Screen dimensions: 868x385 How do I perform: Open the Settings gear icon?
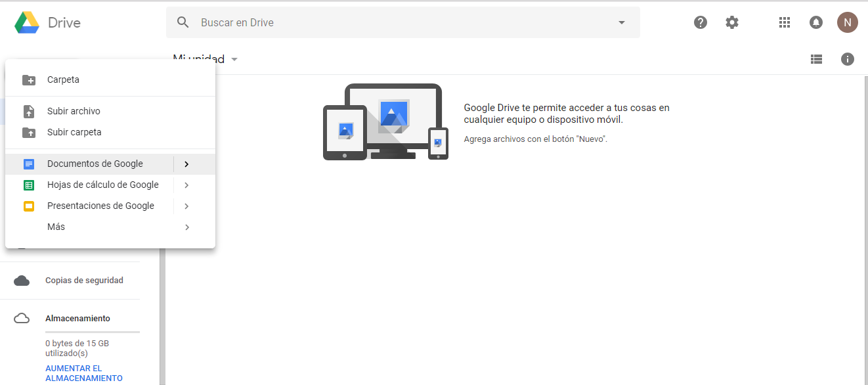(732, 22)
